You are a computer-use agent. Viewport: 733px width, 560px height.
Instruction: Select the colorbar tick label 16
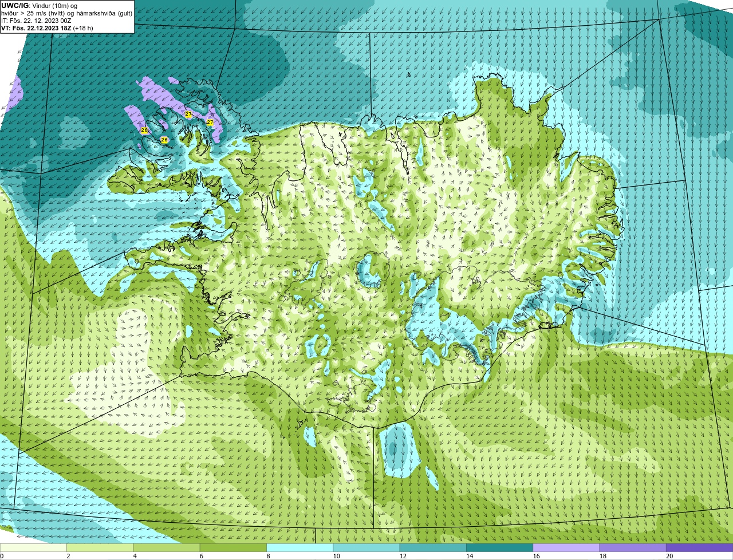point(535,556)
